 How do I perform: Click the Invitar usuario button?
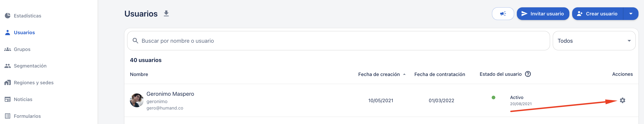pos(542,14)
